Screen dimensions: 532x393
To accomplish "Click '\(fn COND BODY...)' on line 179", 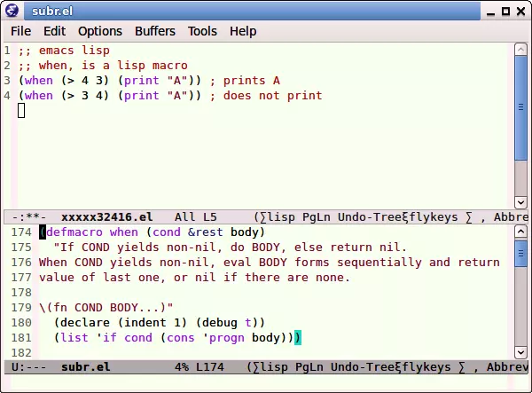I will pyautogui.click(x=106, y=308).
